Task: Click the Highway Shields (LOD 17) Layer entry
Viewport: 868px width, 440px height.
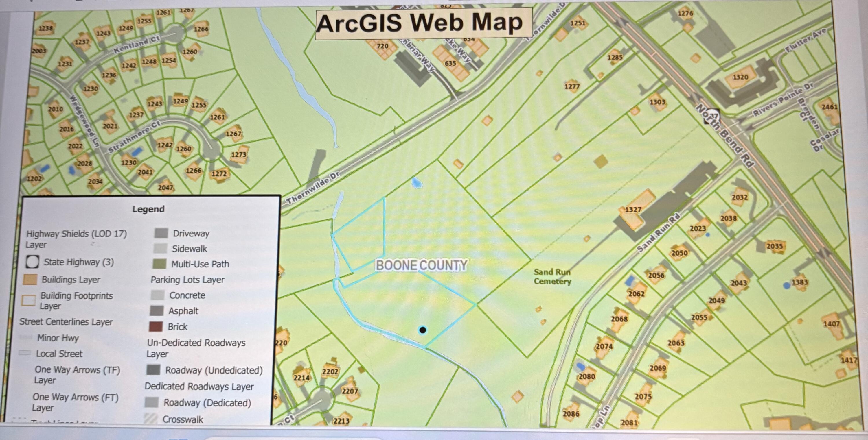Action: 76,239
